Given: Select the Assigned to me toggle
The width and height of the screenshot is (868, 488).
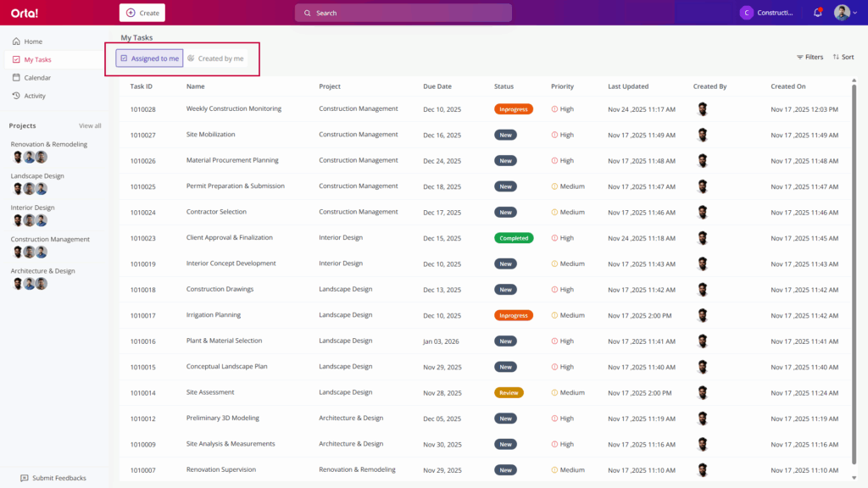Looking at the screenshot, I should click(x=149, y=58).
